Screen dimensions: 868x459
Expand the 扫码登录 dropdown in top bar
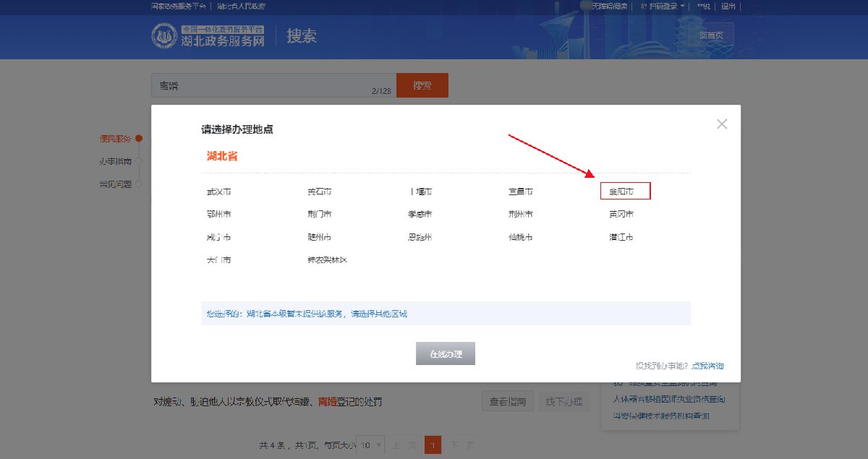click(661, 6)
